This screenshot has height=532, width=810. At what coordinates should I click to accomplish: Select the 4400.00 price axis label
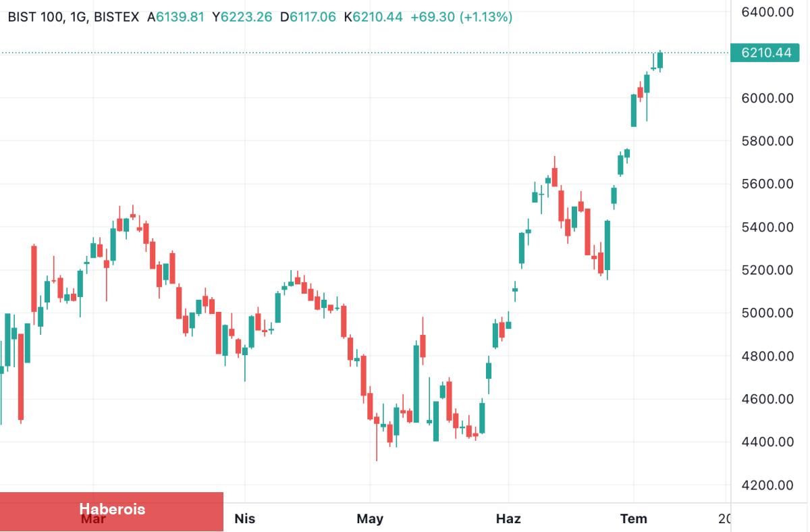pos(767,442)
